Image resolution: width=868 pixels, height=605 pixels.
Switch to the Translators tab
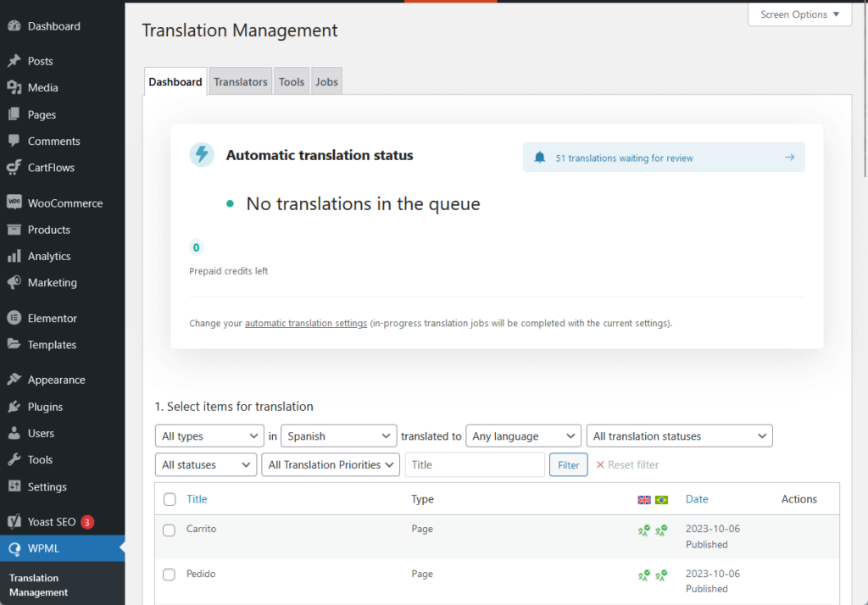click(240, 81)
